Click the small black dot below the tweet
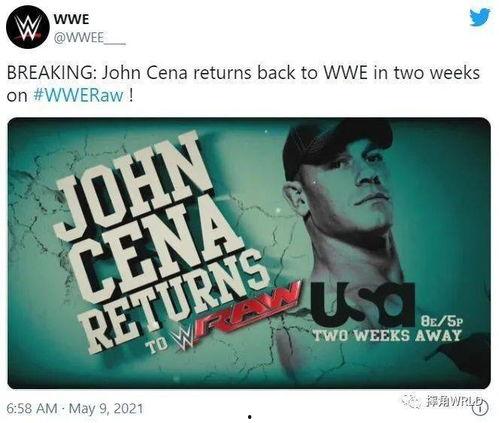 (x=250, y=417)
